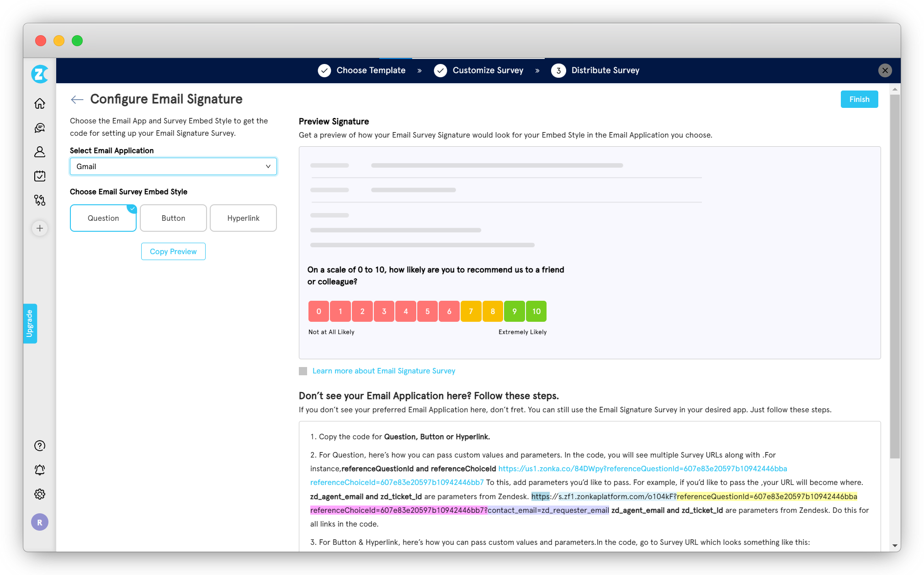924x575 pixels.
Task: Open the integrations workflow icon
Action: click(40, 200)
